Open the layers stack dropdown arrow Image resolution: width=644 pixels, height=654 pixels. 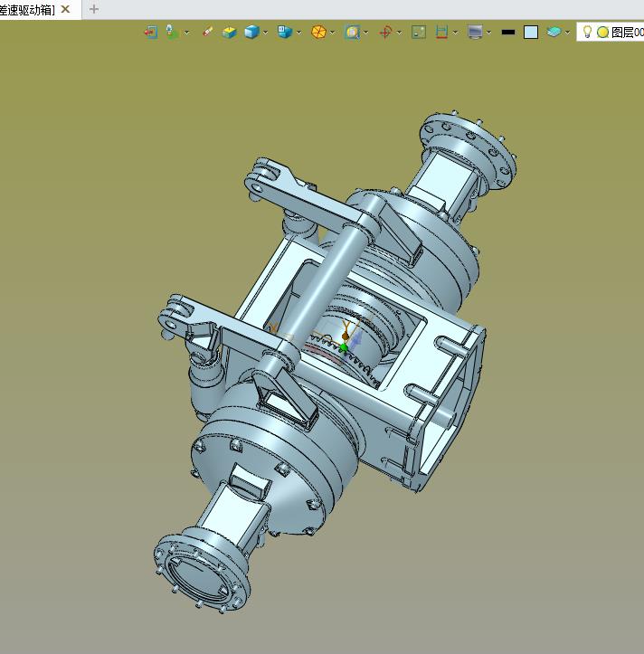point(567,33)
